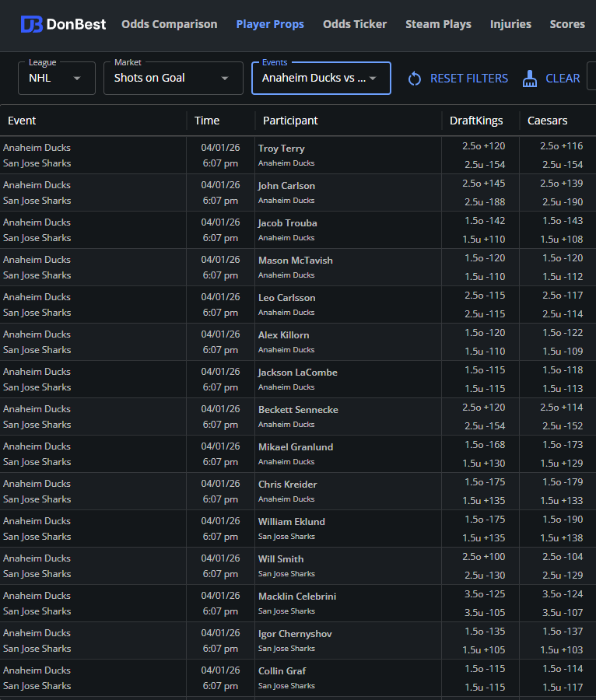Click Leo Carlsson Caesars 2.5o -117
The width and height of the screenshot is (596, 700).
[561, 296]
